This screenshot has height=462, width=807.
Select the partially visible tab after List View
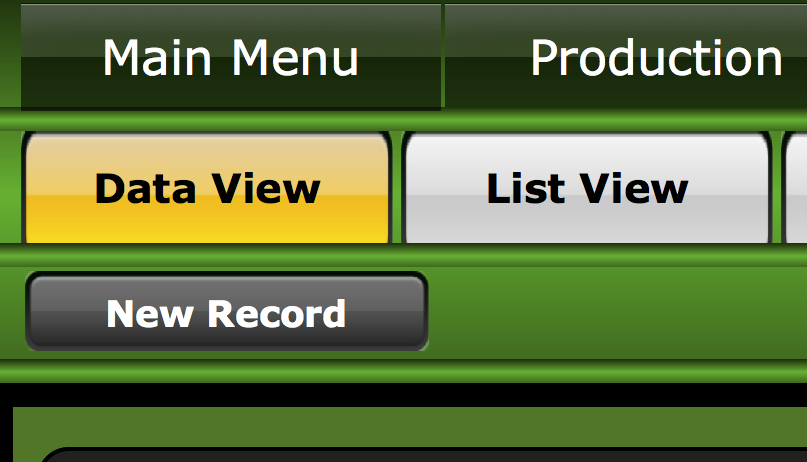pos(795,188)
